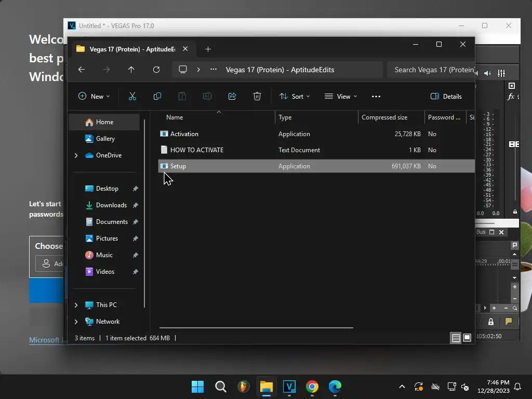Refresh the folder view
This screenshot has width=532, height=399.
[156, 70]
